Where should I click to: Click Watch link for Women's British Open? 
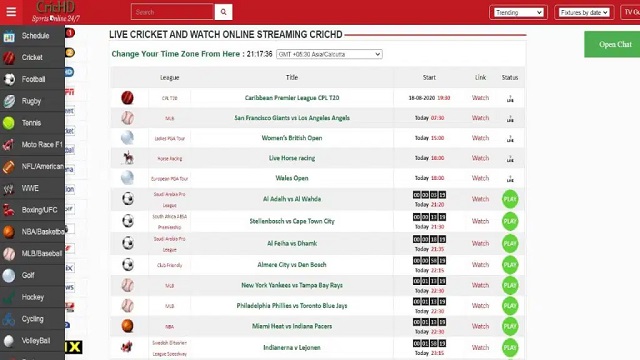(x=480, y=138)
